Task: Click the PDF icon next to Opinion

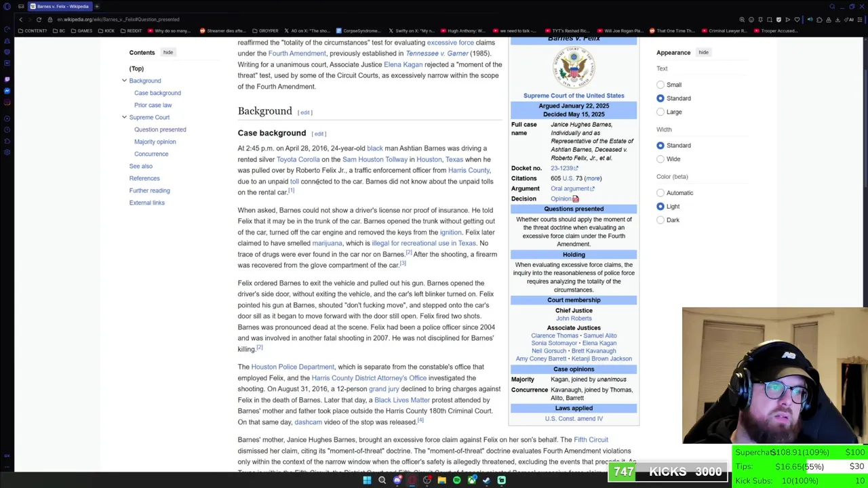Action: [576, 199]
